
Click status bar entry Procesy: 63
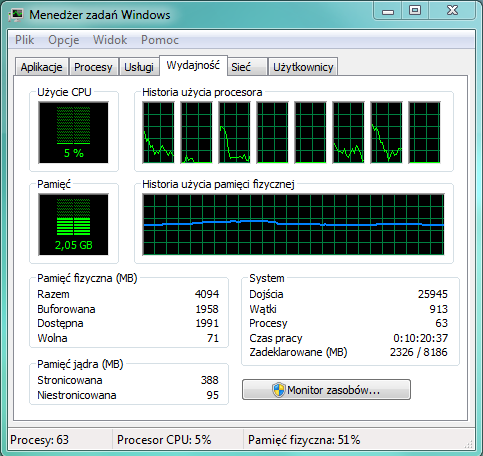tap(39, 440)
